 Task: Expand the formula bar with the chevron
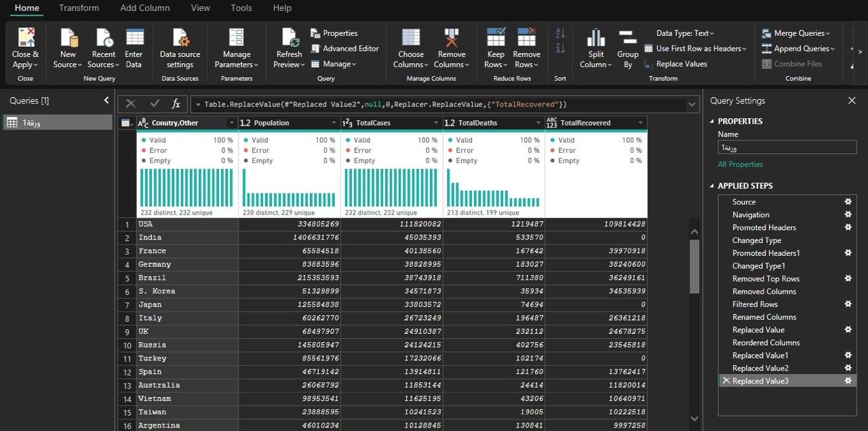(x=692, y=105)
